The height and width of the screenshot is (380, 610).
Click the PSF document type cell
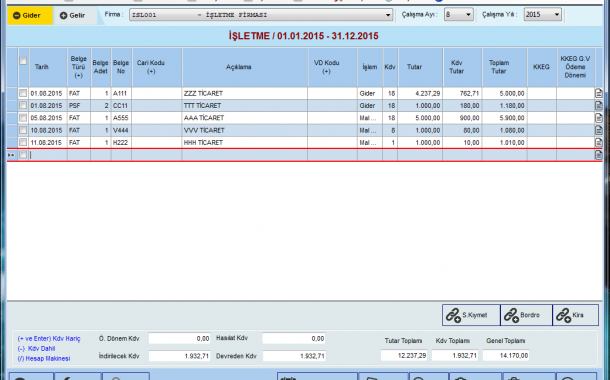pyautogui.click(x=79, y=106)
